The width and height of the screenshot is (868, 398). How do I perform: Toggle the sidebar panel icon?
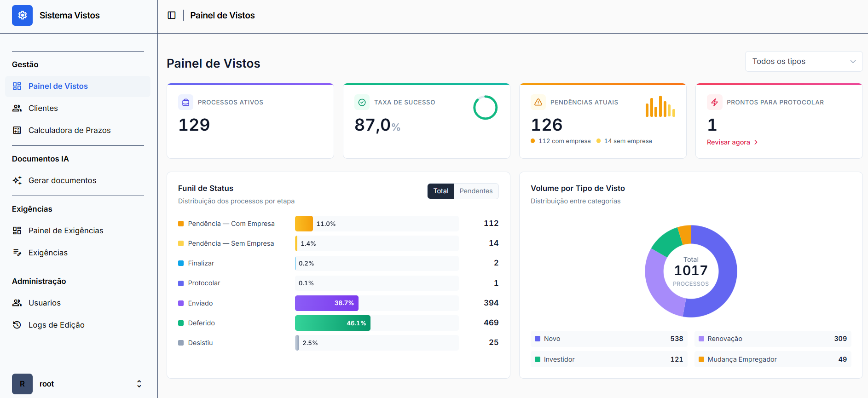pos(172,15)
